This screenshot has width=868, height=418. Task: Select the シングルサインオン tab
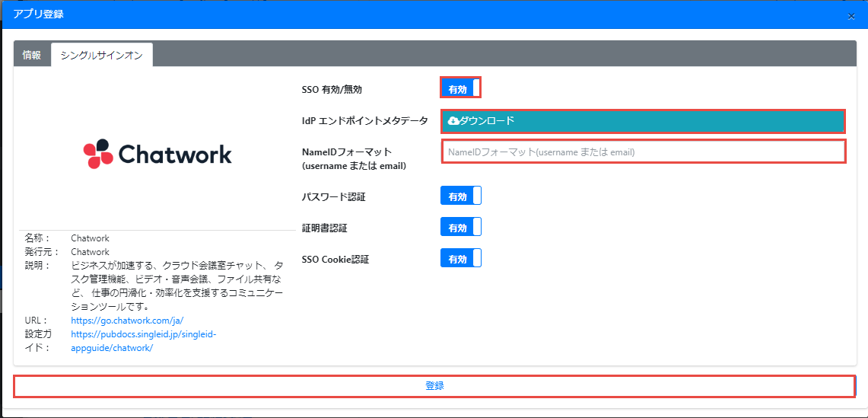point(101,55)
